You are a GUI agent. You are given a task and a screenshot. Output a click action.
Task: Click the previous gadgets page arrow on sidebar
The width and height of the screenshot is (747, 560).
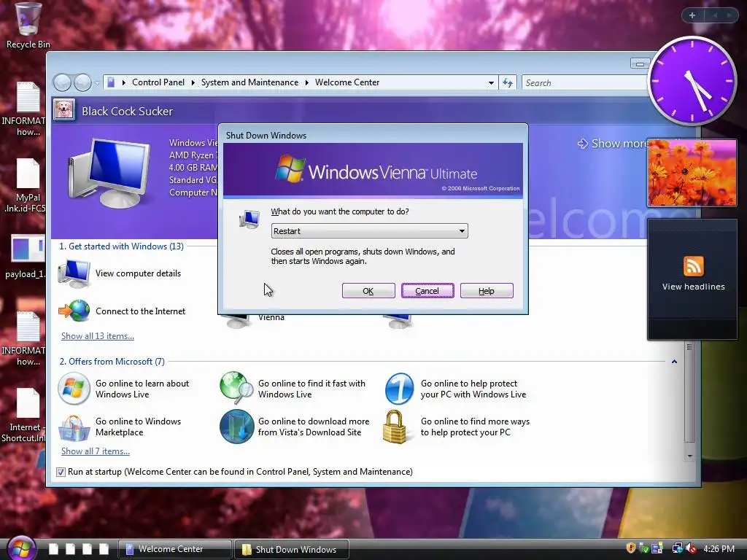715,15
